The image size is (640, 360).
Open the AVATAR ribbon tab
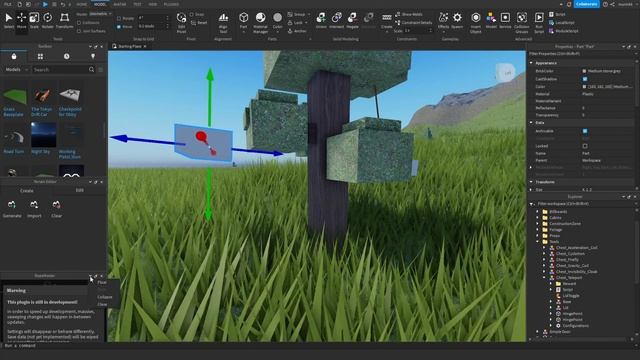(120, 4)
